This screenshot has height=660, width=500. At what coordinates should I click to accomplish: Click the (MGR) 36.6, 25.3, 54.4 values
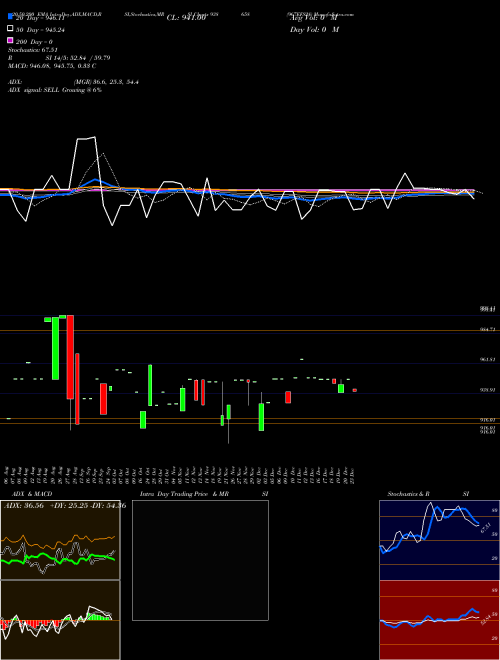(106, 82)
